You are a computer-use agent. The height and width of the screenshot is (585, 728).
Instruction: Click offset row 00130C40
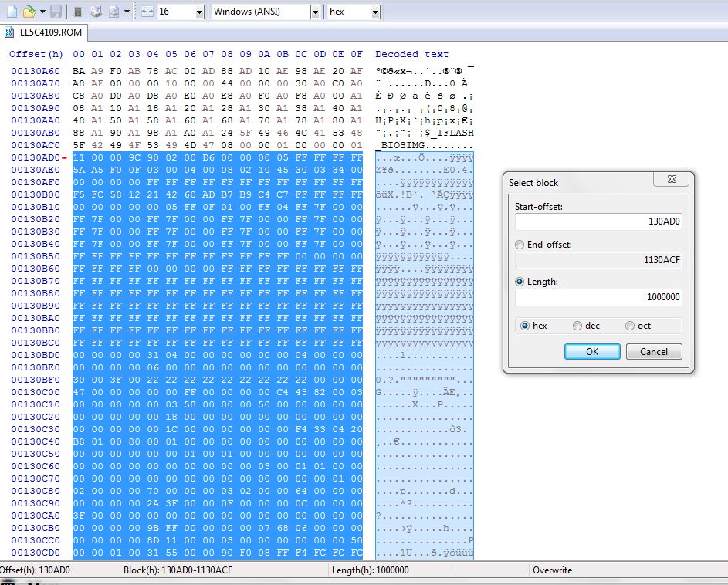[36, 441]
